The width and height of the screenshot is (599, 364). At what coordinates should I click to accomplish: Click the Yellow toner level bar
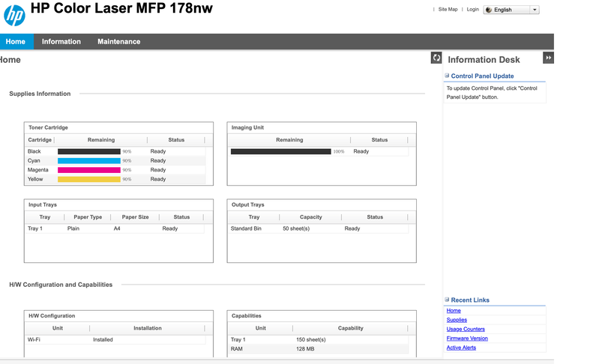89,179
